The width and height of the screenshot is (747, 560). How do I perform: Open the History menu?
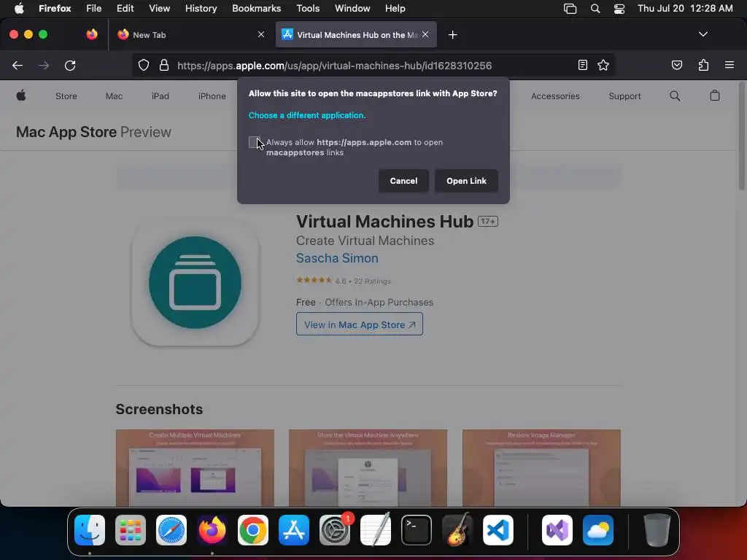(201, 9)
